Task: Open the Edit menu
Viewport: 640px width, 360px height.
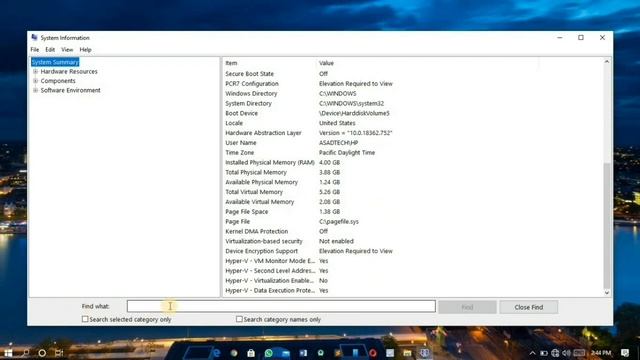Action: click(50, 49)
